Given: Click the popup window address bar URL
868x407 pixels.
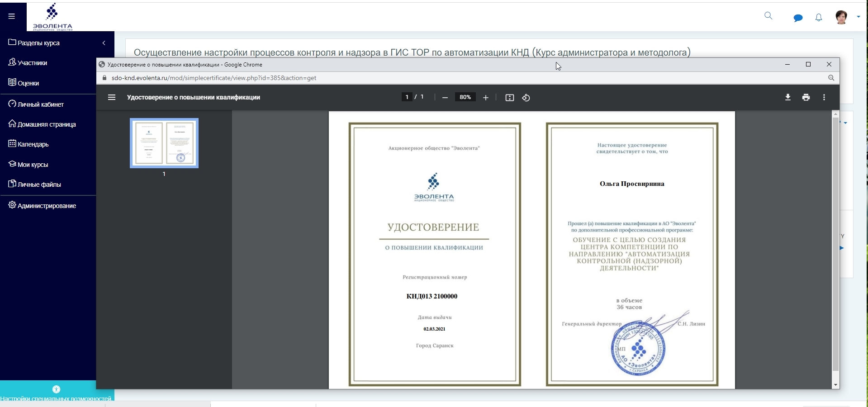Looking at the screenshot, I should pyautogui.click(x=214, y=78).
